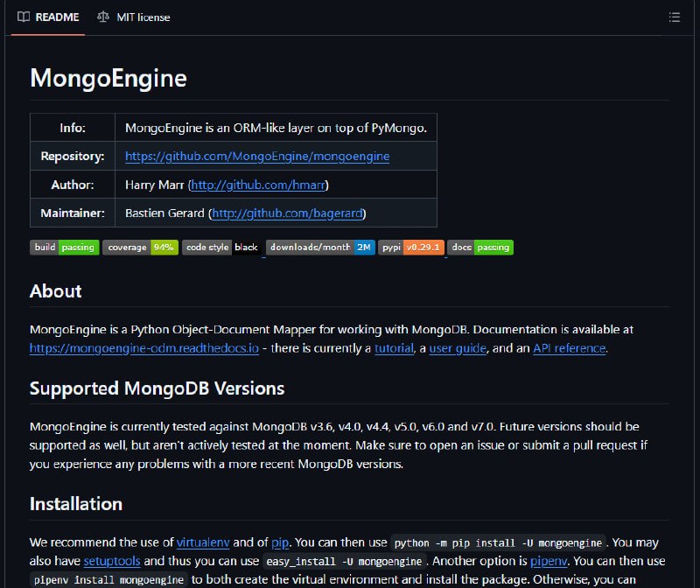
Task: Follow the virtualenv link
Action: [x=203, y=542]
